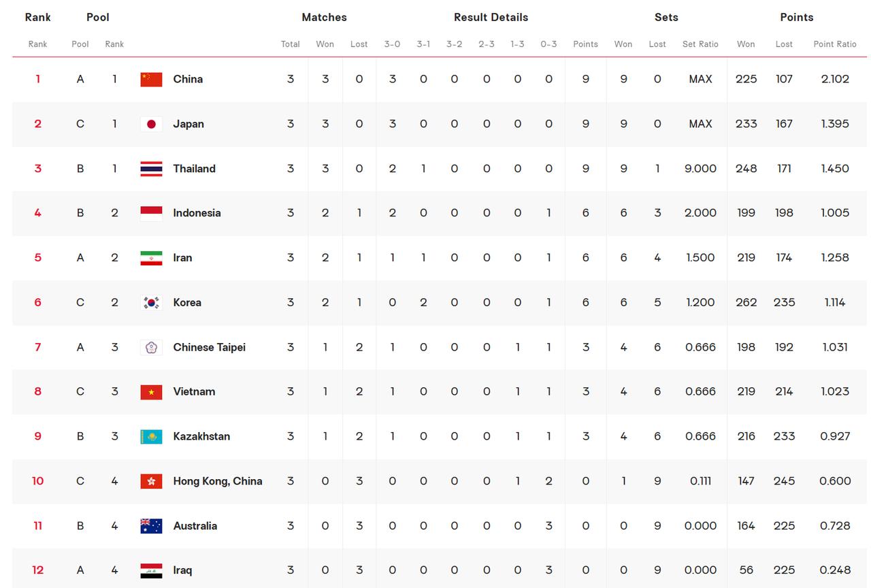Open the Hong Kong, China team name
Image resolution: width=871 pixels, height=588 pixels.
click(x=218, y=481)
